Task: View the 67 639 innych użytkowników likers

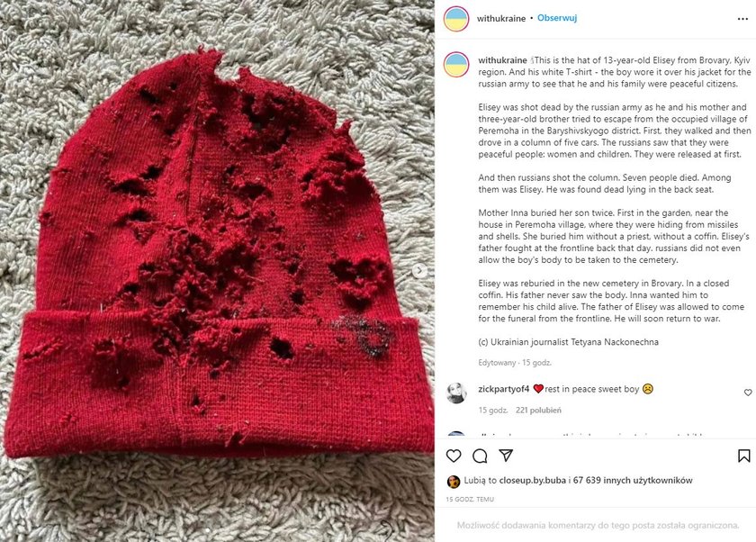Action: click(633, 480)
